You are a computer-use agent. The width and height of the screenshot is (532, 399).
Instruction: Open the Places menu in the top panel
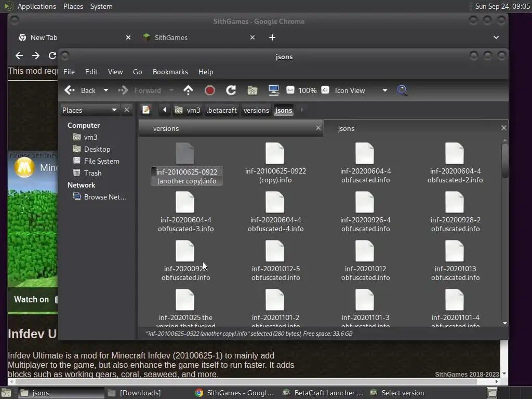[x=73, y=6]
